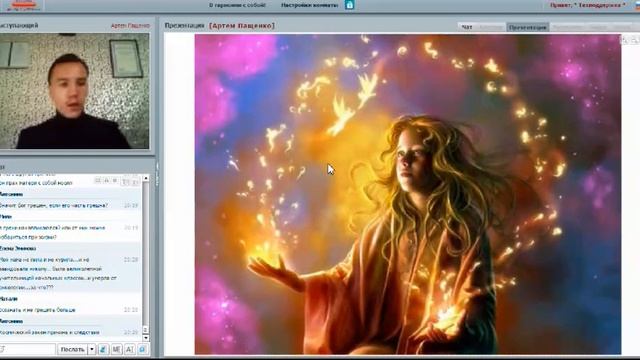Click the Послать send button
640x360 pixels.
72,349
